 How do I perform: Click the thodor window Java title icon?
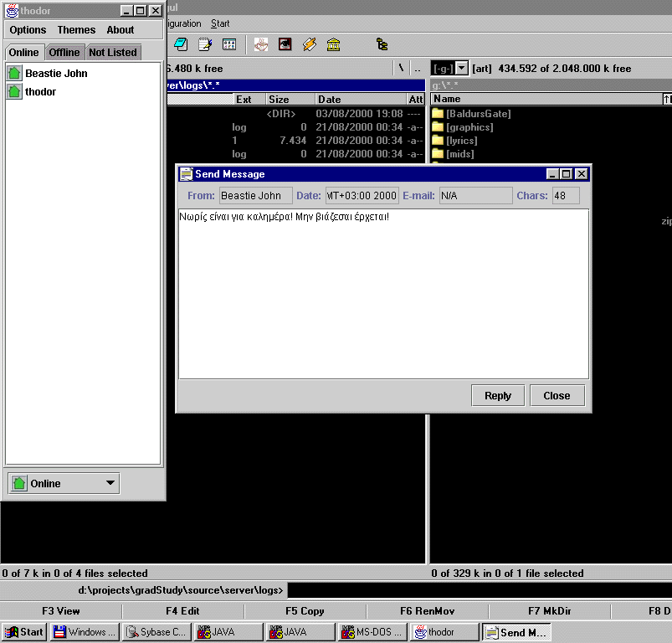12,11
